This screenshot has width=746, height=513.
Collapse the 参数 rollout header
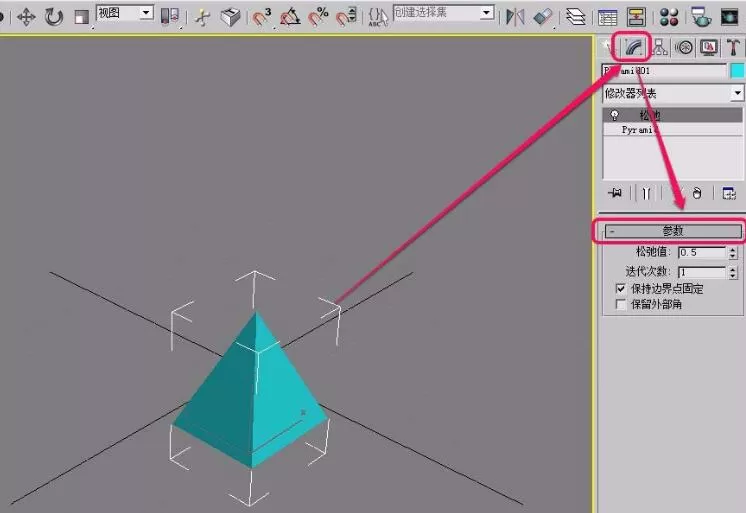point(673,231)
